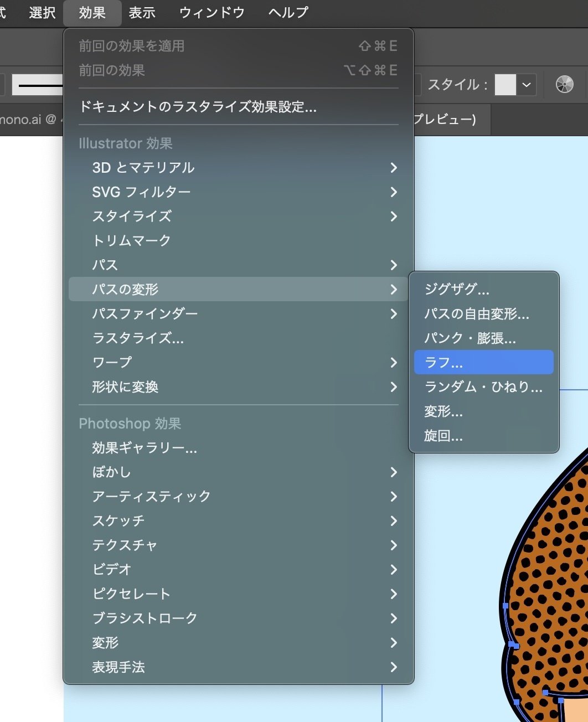The image size is (588, 722).
Task: Expand パスファインダー submenu
Action: [x=239, y=313]
